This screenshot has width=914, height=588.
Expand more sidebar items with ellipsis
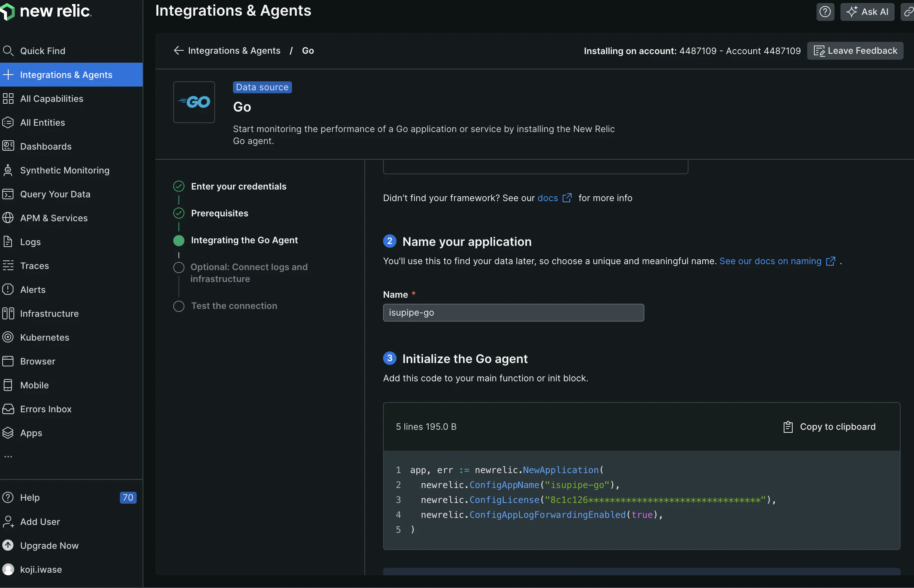point(8,456)
